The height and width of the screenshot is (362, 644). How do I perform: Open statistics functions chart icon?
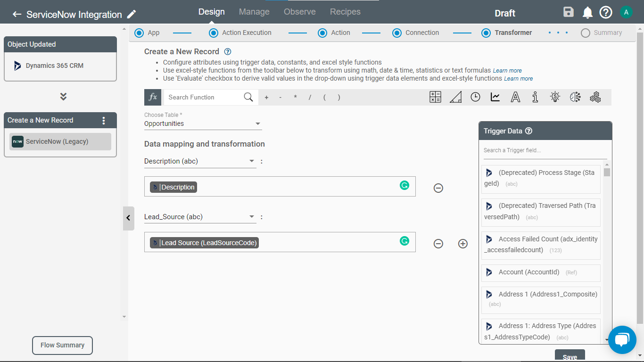[x=495, y=97]
